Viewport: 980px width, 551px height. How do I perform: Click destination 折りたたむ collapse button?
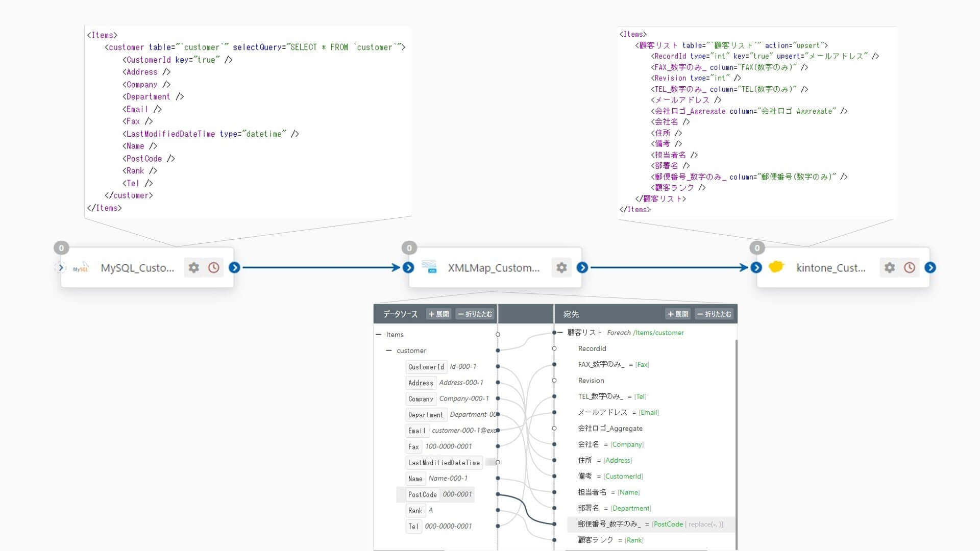point(714,314)
